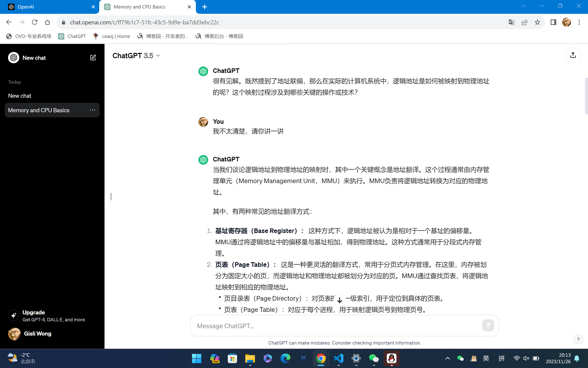This screenshot has height=368, width=588.
Task: Open the Chrome profile avatar
Action: [566, 22]
